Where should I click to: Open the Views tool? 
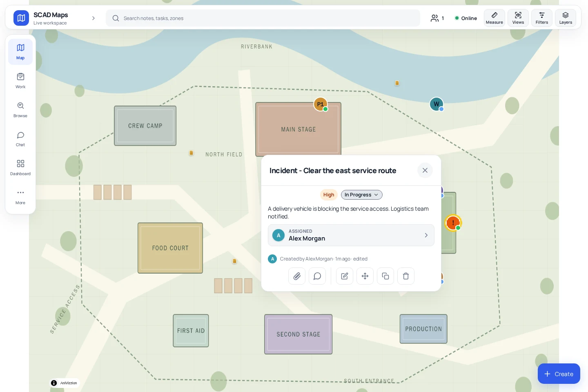[x=518, y=18]
